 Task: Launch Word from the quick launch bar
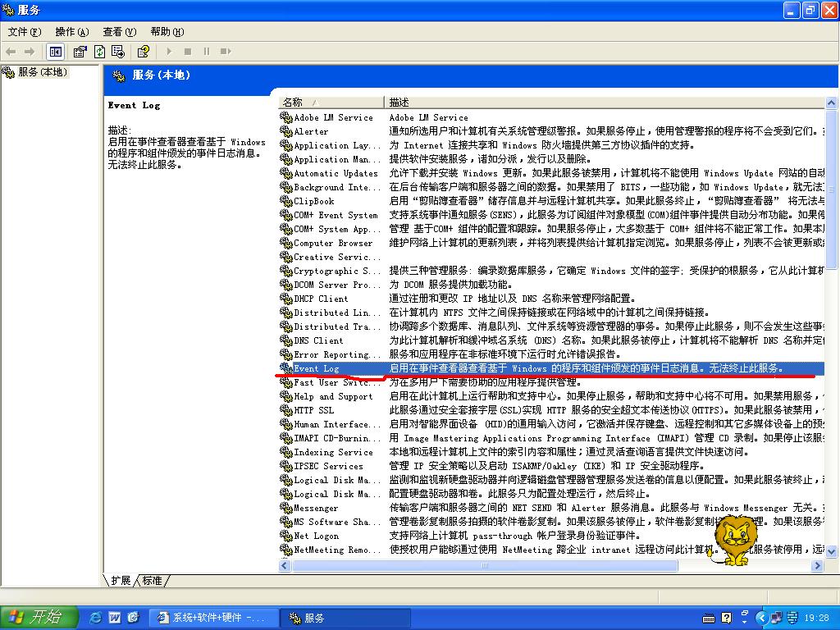115,618
